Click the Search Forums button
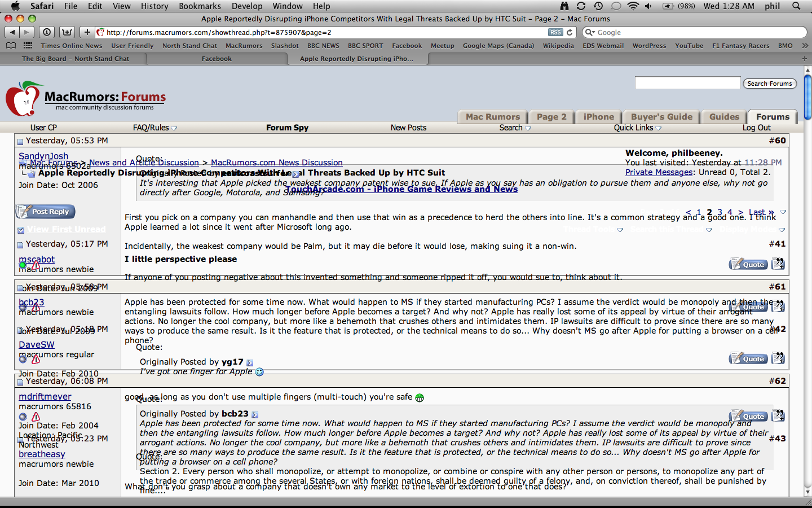This screenshot has width=812, height=508. click(770, 84)
